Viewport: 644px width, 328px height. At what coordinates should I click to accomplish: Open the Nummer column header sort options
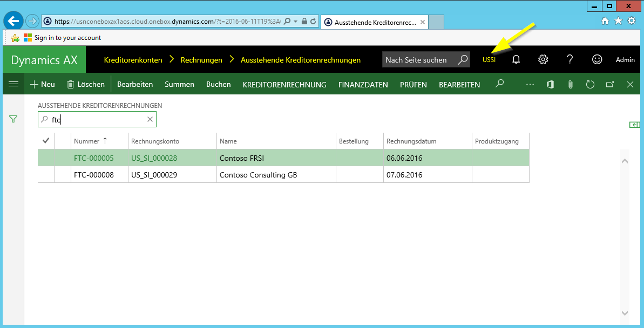click(x=90, y=141)
